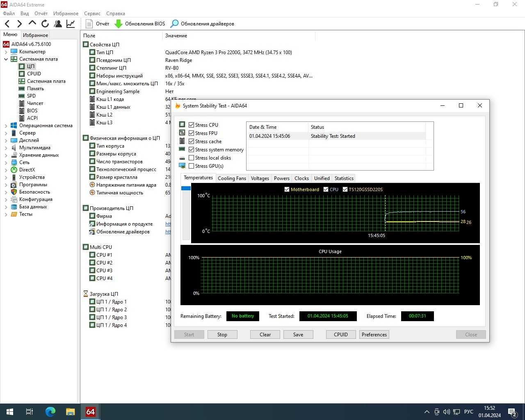Open the Preferences button
The width and height of the screenshot is (525, 420).
[x=374, y=335]
